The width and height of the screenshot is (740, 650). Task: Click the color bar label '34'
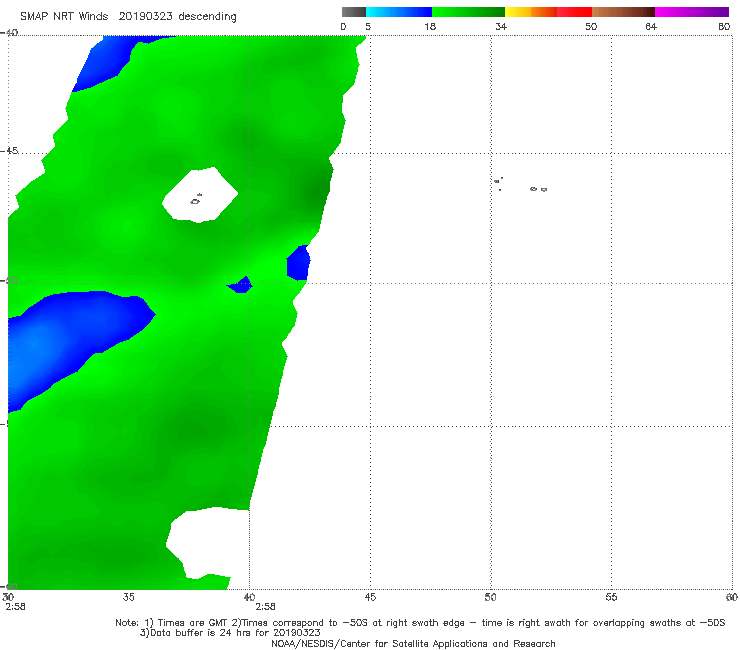[x=501, y=27]
